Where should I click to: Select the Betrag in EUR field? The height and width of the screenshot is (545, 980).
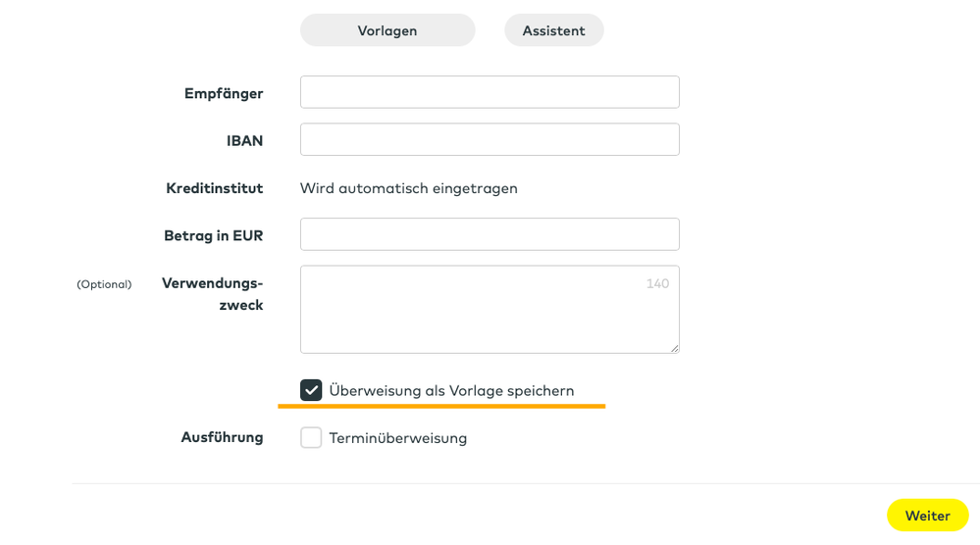490,234
